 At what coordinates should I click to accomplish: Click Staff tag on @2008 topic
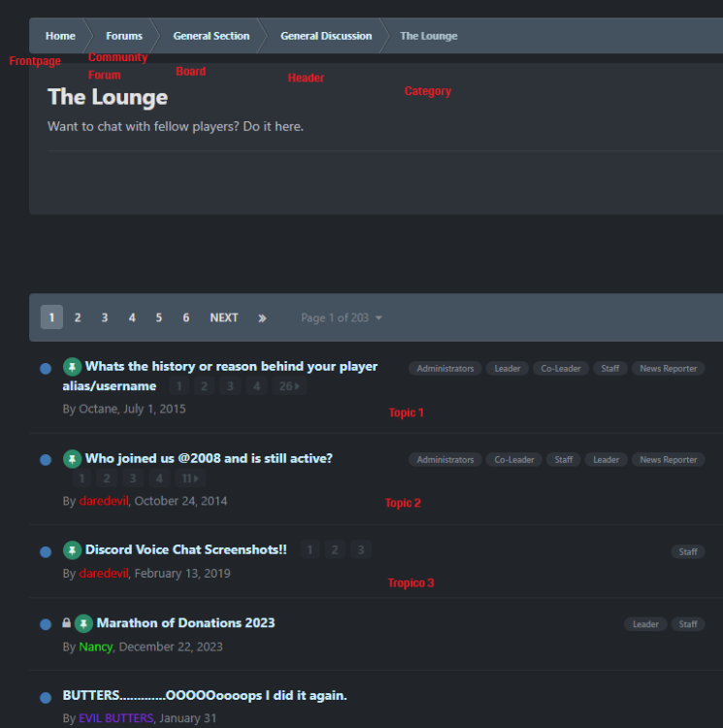[x=564, y=460]
